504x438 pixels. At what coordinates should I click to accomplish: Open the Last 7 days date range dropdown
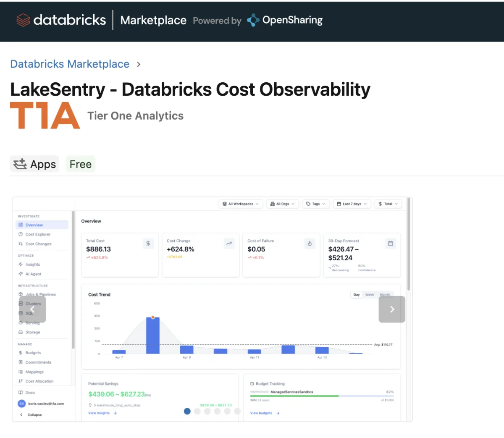click(x=352, y=204)
